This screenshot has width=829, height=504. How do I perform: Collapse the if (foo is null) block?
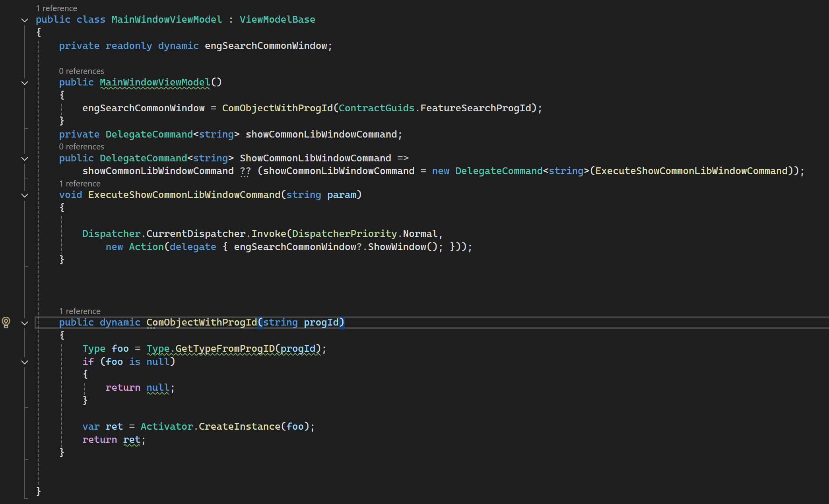[x=25, y=362]
